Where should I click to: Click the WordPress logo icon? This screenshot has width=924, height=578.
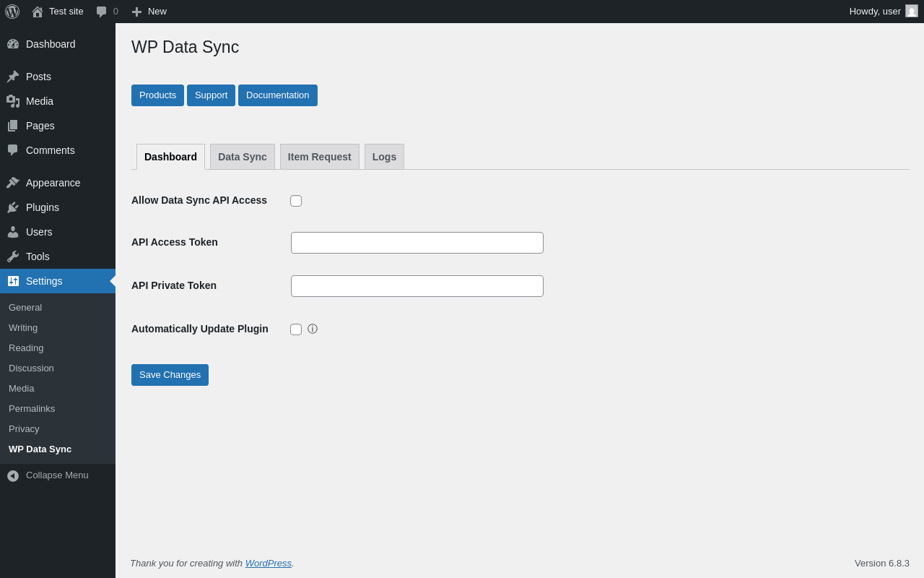tap(12, 12)
